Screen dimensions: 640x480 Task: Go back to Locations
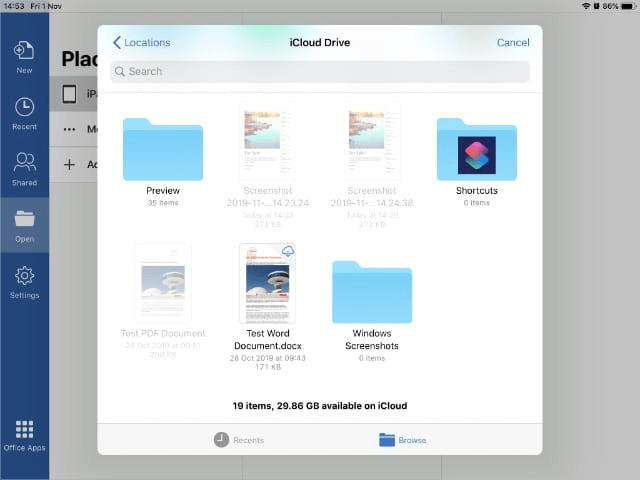(142, 42)
